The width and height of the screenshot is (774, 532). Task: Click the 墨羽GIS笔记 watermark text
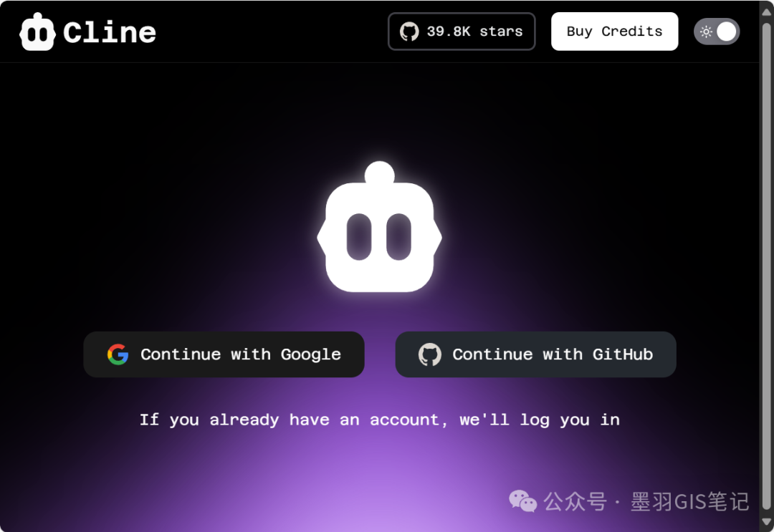pos(689,501)
